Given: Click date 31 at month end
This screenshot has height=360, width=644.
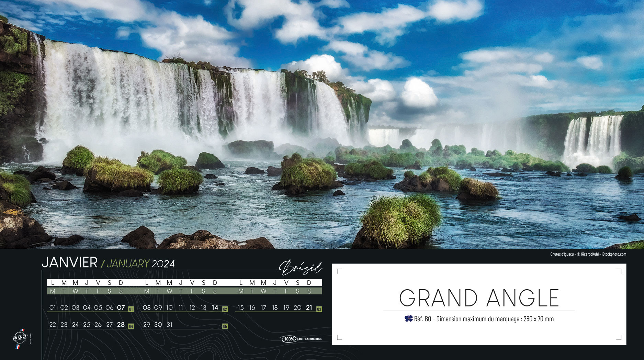Looking at the screenshot, I should click(x=169, y=325).
